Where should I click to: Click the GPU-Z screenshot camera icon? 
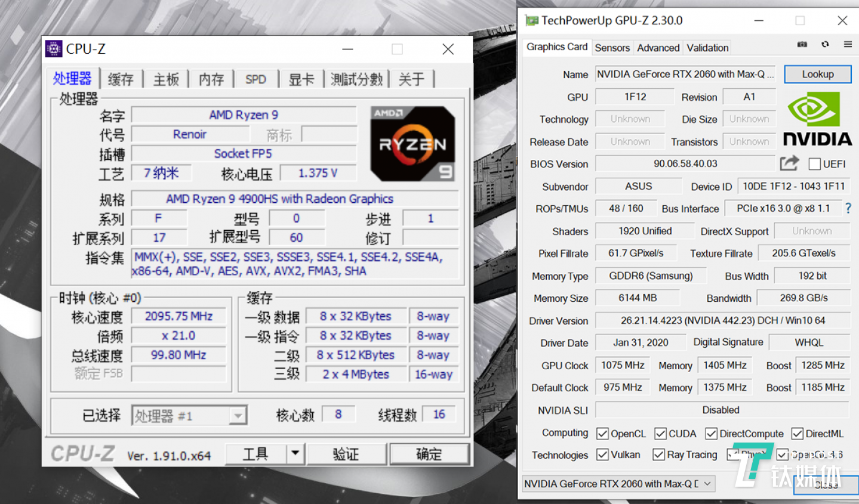(802, 45)
